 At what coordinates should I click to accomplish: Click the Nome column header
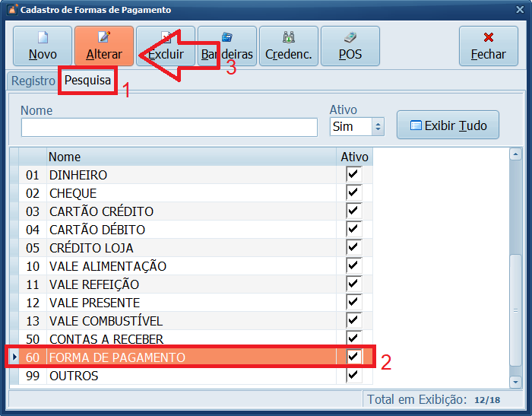click(x=190, y=157)
